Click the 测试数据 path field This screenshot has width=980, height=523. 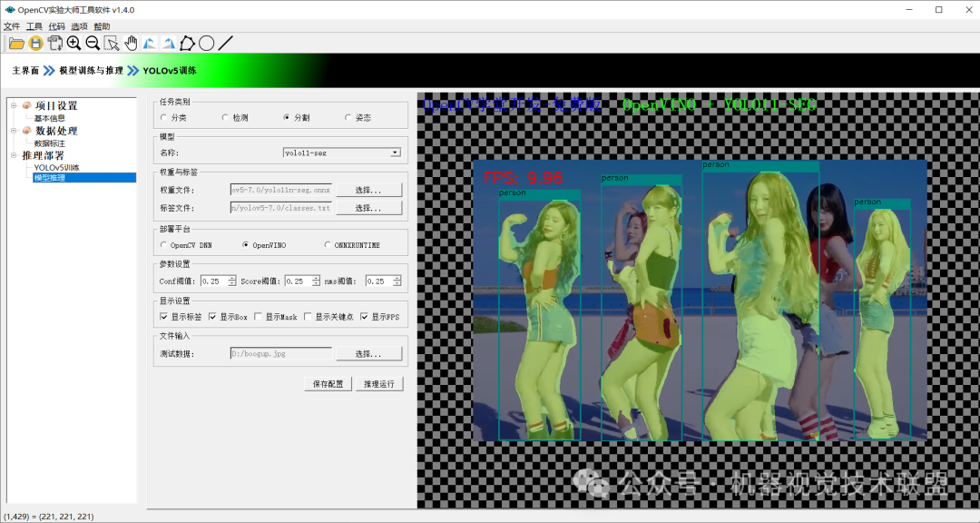pos(281,353)
